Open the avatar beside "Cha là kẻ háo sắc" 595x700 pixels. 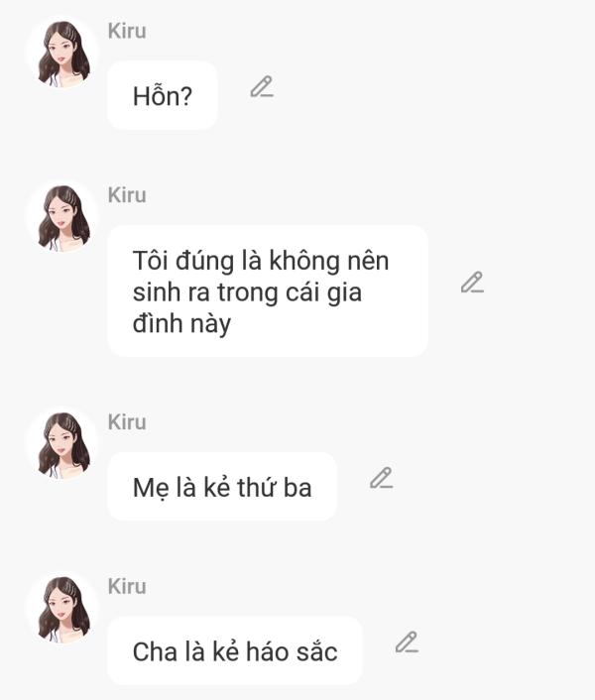[62, 608]
